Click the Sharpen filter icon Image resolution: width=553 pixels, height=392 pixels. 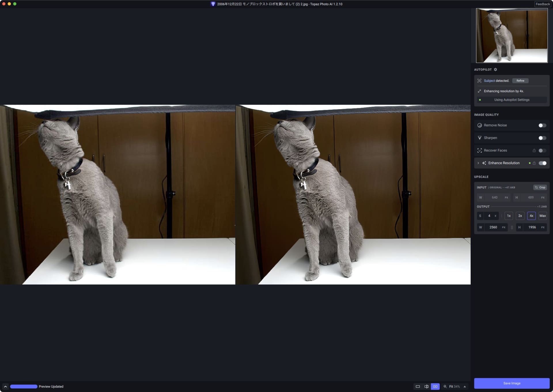[x=480, y=138]
